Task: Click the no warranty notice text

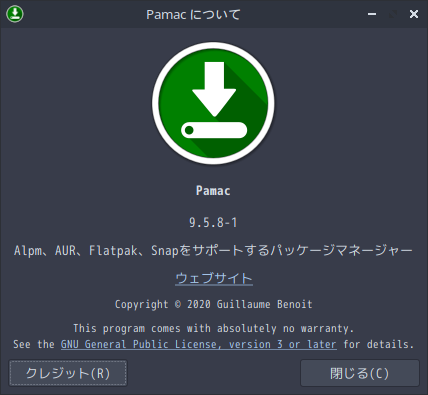Action: pyautogui.click(x=213, y=328)
